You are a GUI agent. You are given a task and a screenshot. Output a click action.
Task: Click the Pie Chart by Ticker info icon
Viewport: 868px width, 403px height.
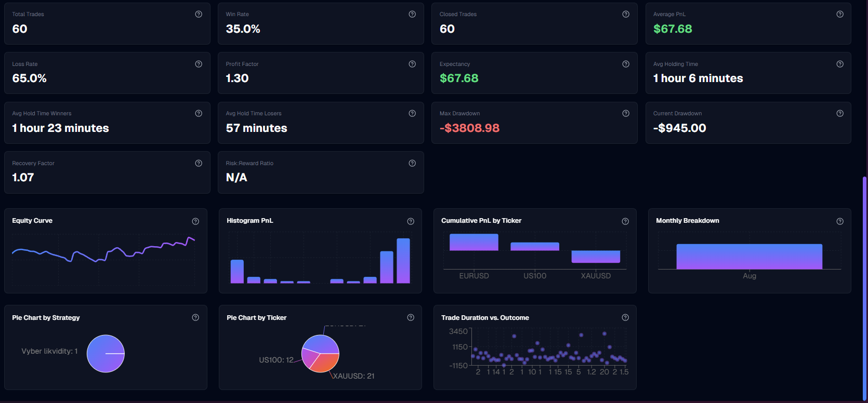411,318
